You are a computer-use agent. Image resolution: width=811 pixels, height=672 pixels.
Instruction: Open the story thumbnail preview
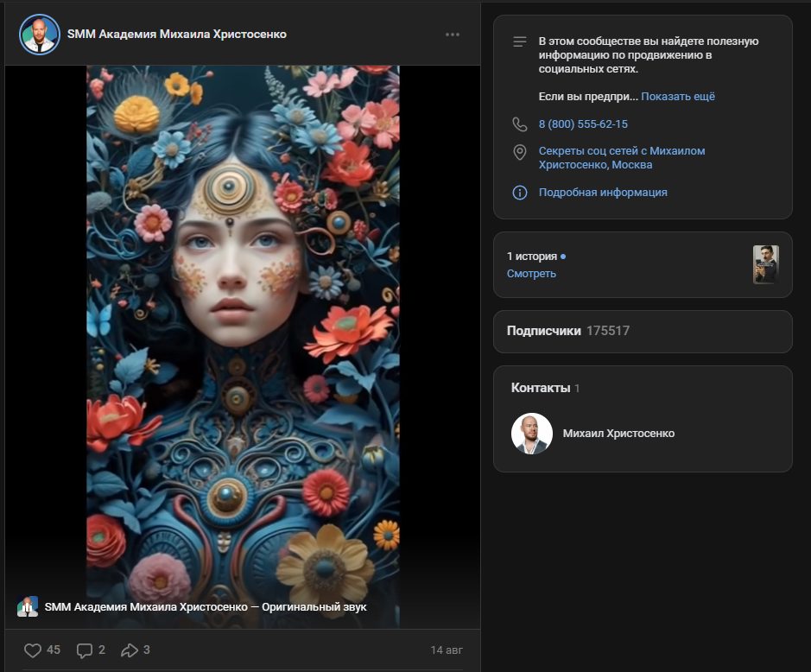[x=765, y=264]
